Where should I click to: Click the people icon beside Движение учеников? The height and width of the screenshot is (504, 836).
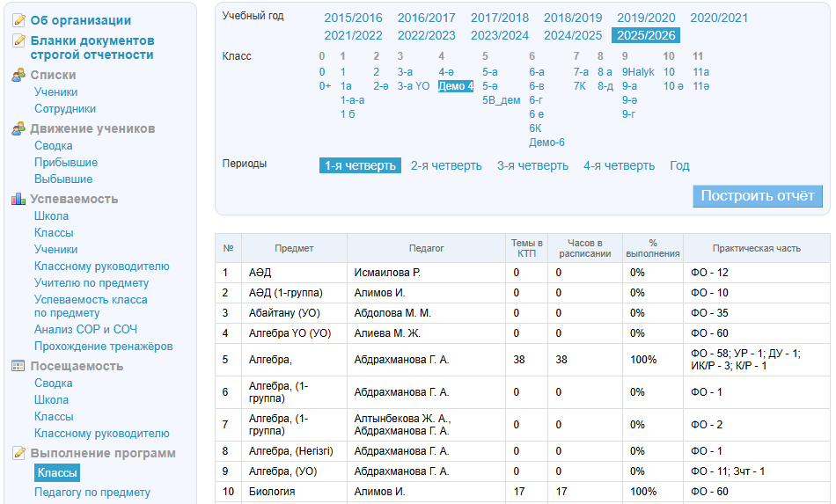coord(18,129)
